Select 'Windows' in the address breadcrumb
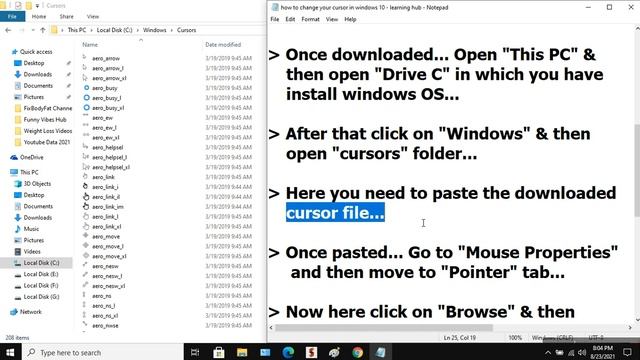The width and height of the screenshot is (640, 360). coord(154,30)
